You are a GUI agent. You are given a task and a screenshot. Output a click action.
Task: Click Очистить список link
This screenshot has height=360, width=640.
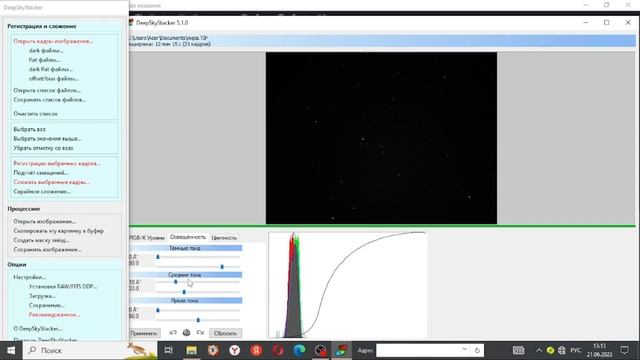pyautogui.click(x=36, y=114)
